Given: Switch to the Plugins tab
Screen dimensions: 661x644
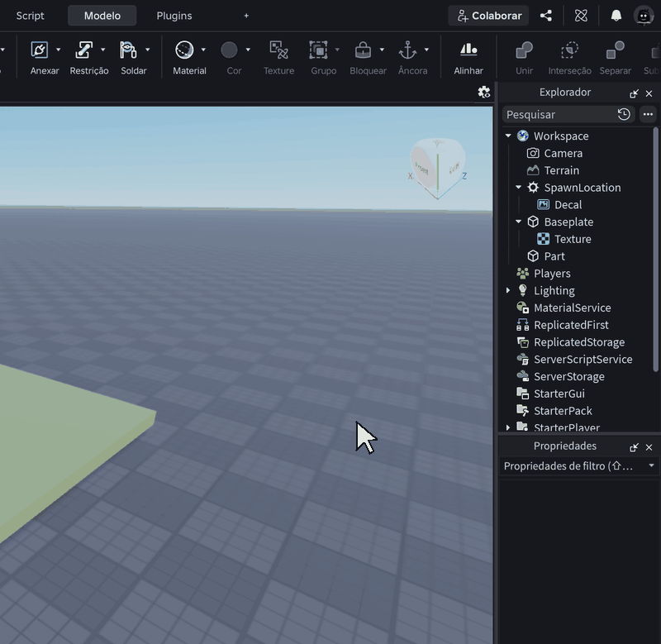Looking at the screenshot, I should point(174,16).
